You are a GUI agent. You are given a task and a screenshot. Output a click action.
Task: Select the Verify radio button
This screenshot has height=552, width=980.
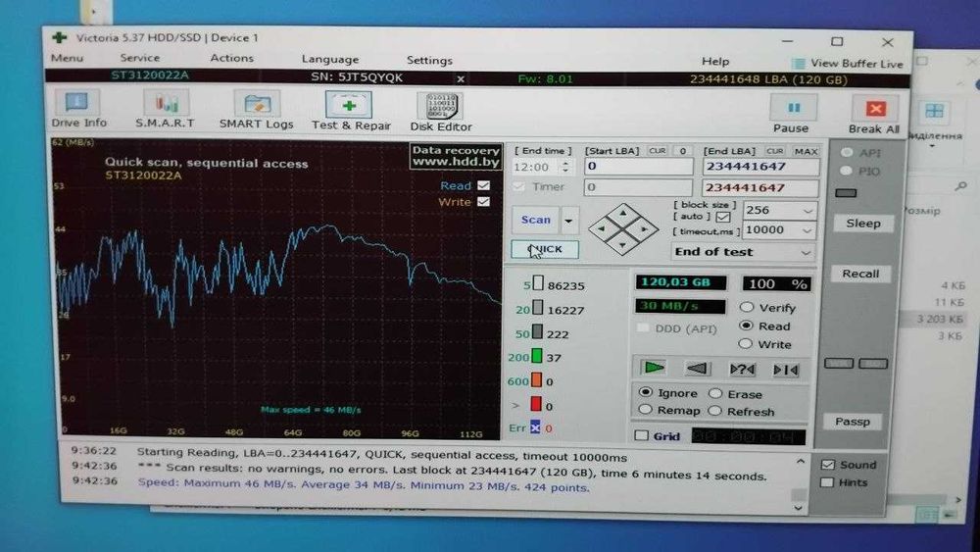746,307
